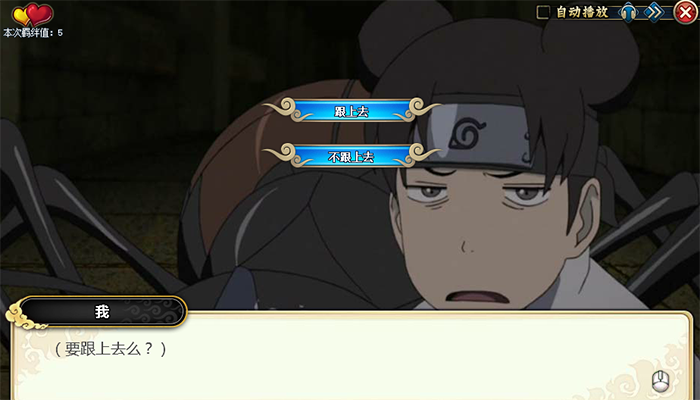
Task: Click the 我 speaker name tag
Action: point(102,311)
